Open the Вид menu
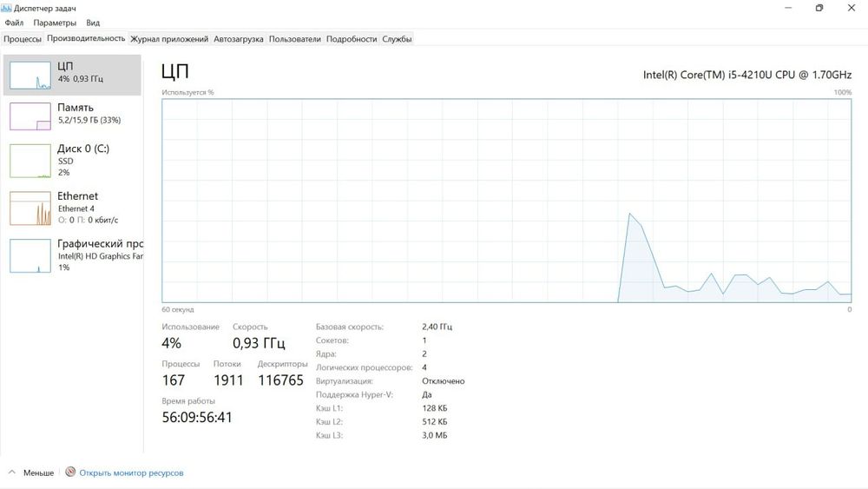 point(93,23)
